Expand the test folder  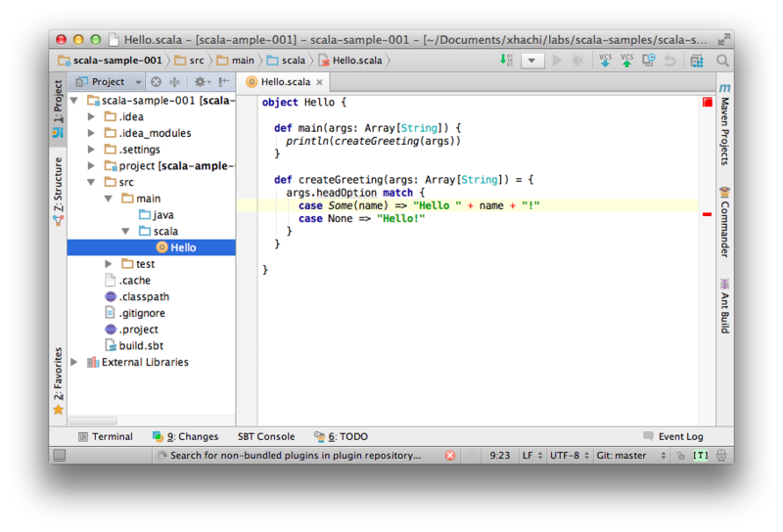coord(109,264)
